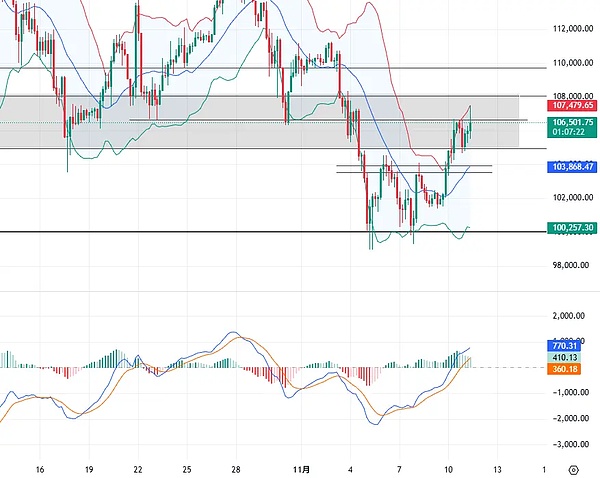Click the 01:07:22 candle countdown timer
Screen dimensions: 600x478
(573, 130)
